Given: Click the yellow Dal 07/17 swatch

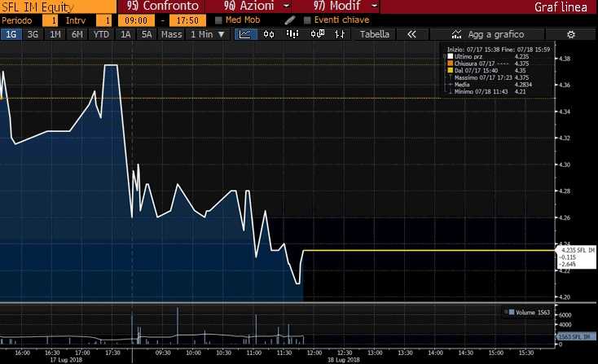Looking at the screenshot, I should (450, 71).
